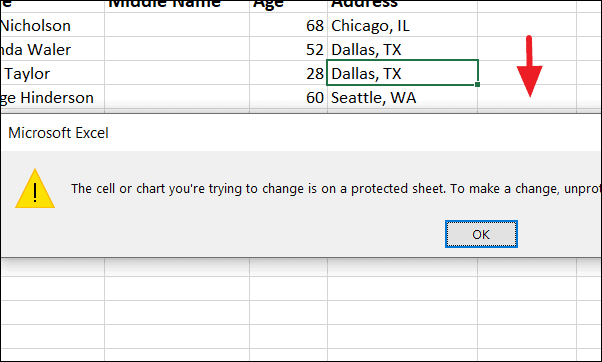Viewport: 602px width, 362px height.
Task: Select the cell with age 60
Action: pos(289,97)
